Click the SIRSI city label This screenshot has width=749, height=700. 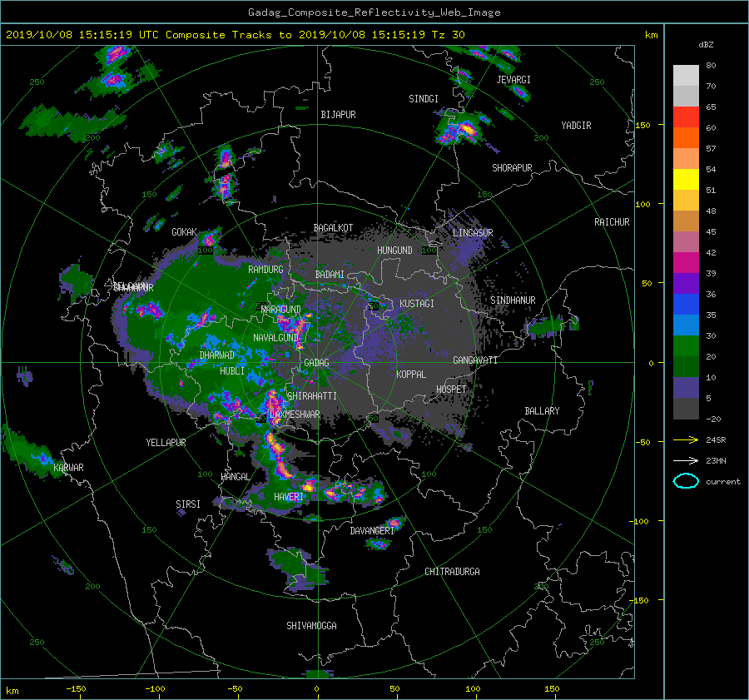pyautogui.click(x=188, y=504)
